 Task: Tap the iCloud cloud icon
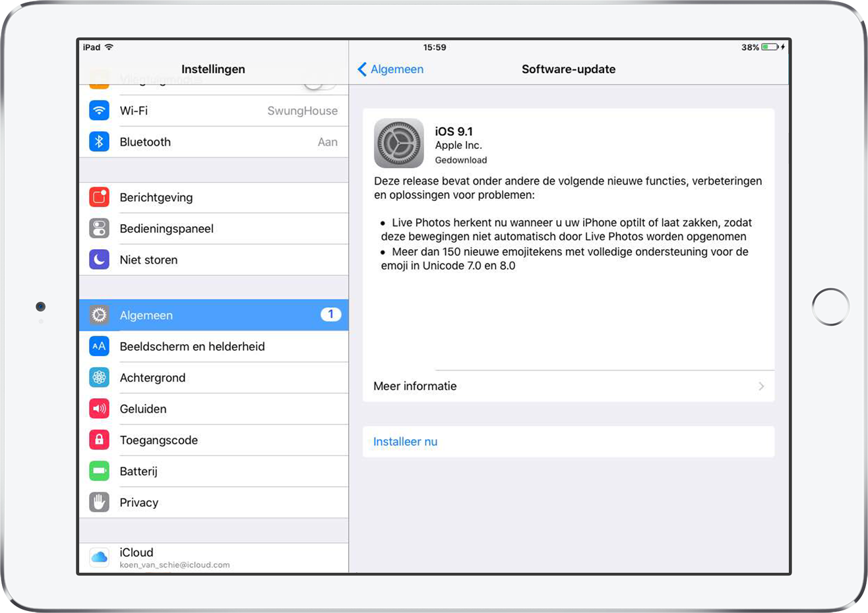point(99,558)
